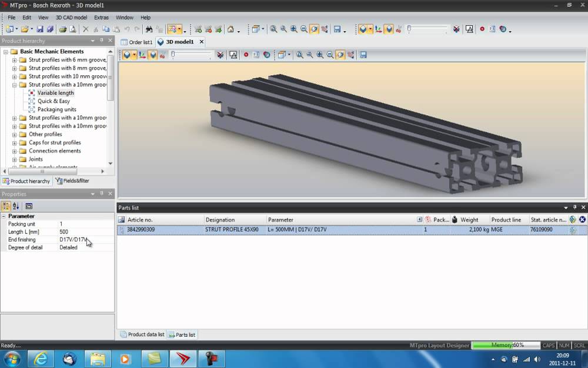This screenshot has width=588, height=368.
Task: Toggle categorized view in Properties panel
Action: (x=6, y=206)
